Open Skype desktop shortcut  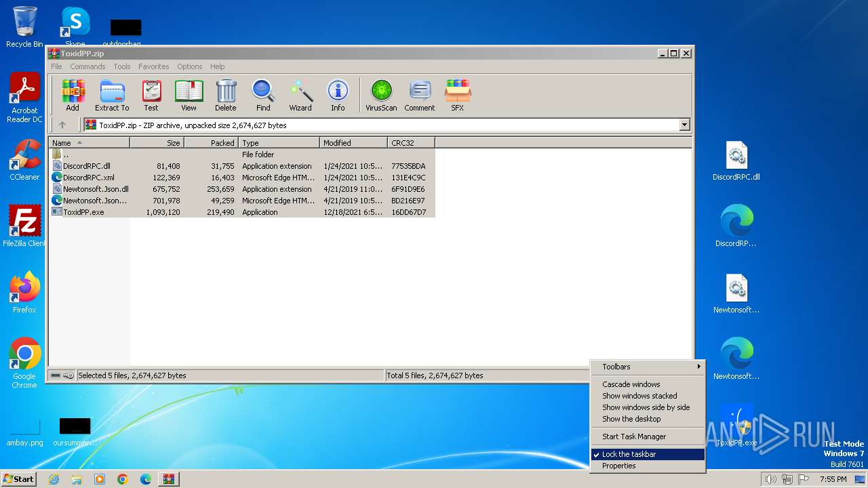[x=75, y=27]
